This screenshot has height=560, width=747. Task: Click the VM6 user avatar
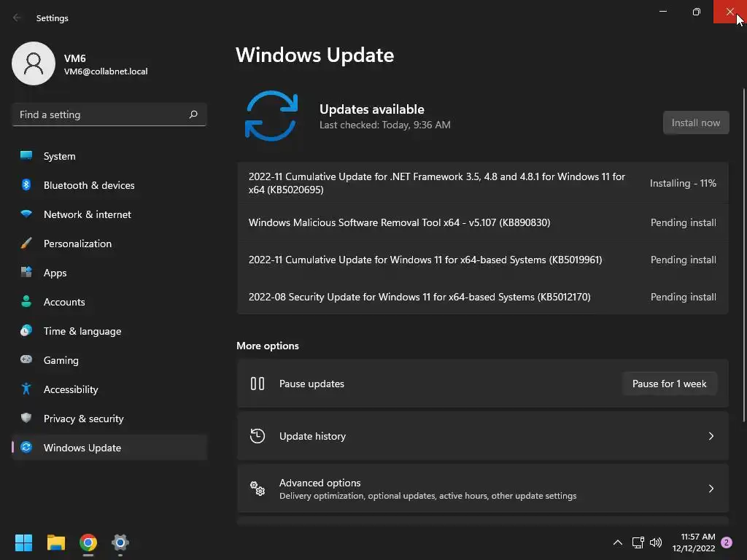[x=34, y=63]
